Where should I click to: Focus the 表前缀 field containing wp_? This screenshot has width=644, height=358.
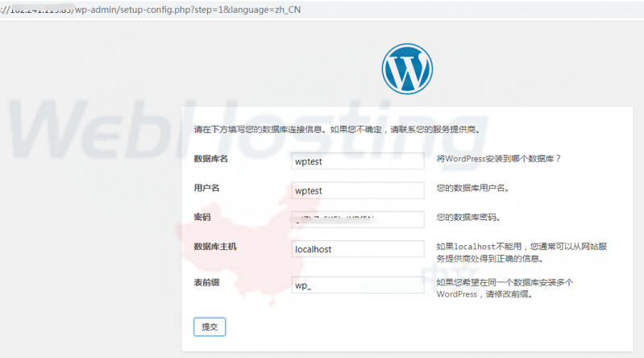coord(357,285)
